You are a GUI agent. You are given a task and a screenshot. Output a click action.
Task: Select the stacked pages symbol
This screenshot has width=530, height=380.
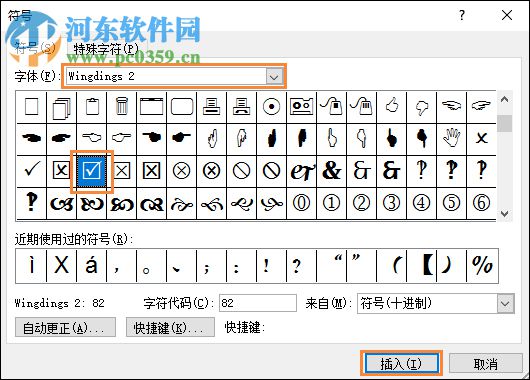click(62, 107)
